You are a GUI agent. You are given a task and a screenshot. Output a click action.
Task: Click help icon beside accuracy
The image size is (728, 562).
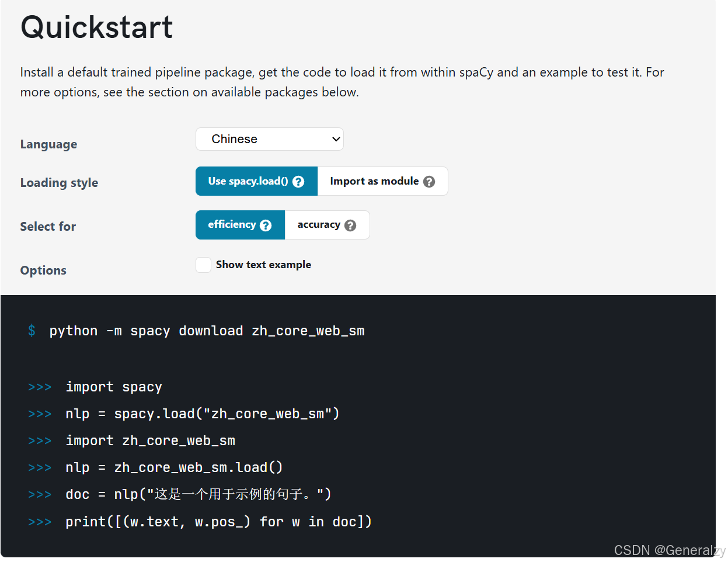tap(350, 226)
